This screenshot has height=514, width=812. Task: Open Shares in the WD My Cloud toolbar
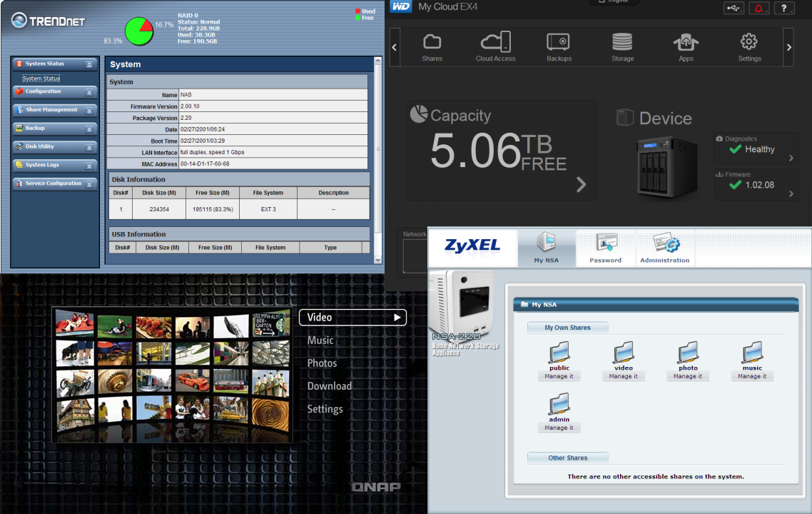432,47
